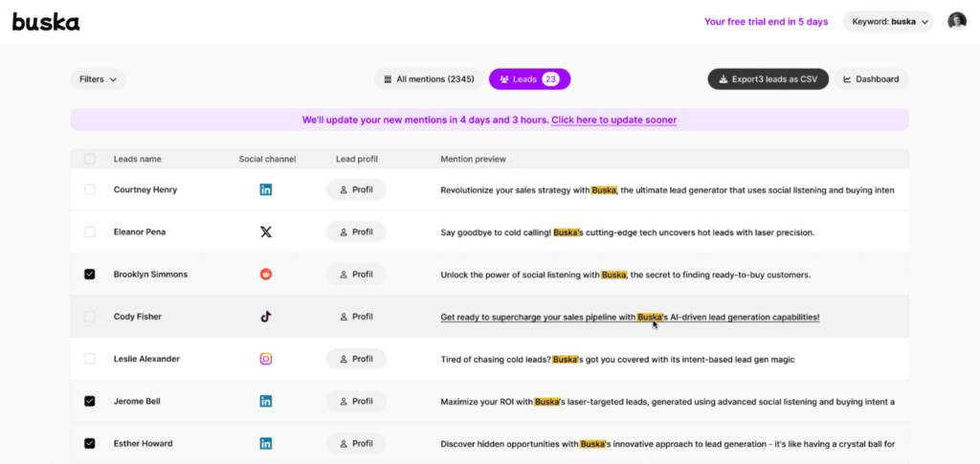The width and height of the screenshot is (980, 464).
Task: Click the 'Leads name' column header
Action: point(137,159)
